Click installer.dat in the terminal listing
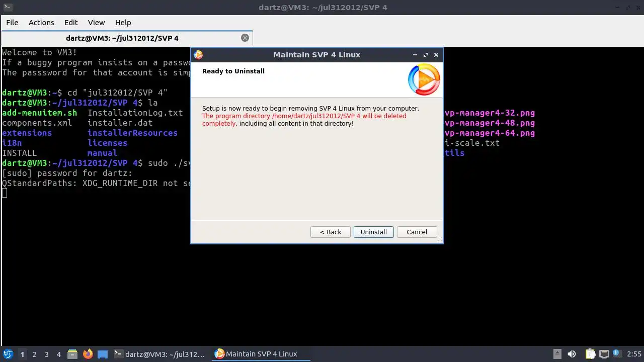This screenshot has width=644, height=362. point(120,123)
